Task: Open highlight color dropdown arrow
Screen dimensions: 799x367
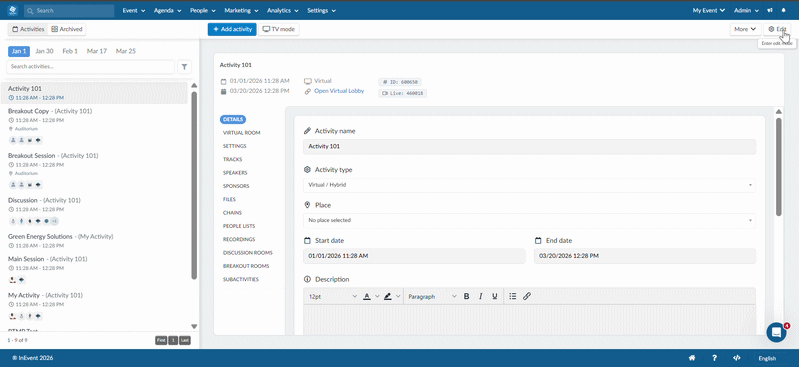Action: (x=398, y=296)
